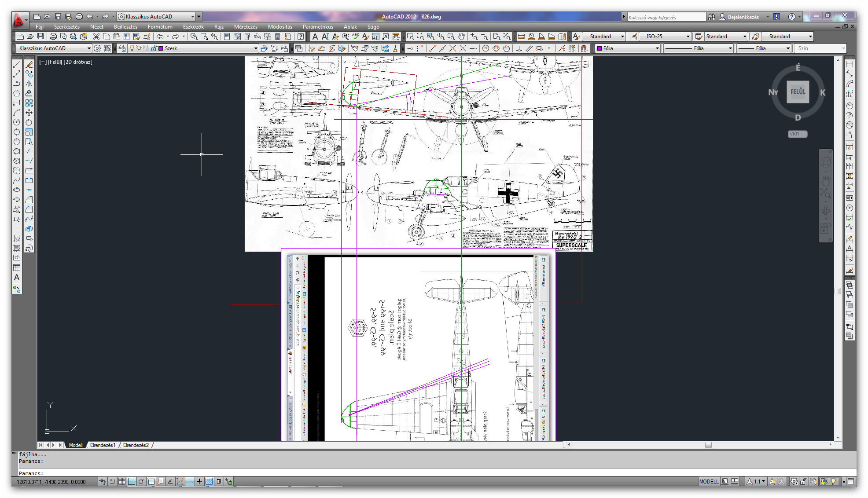
Task: Switch to the Elrendezés1 tab
Action: click(103, 445)
